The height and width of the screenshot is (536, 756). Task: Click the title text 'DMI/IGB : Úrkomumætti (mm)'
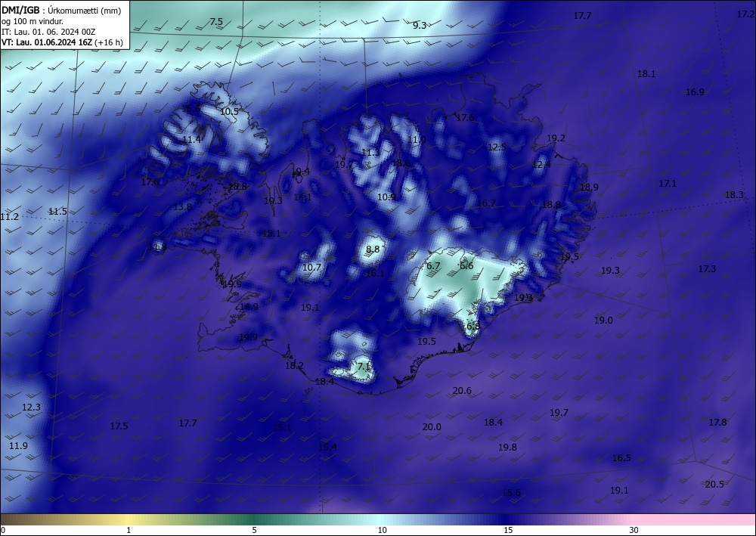(61, 10)
